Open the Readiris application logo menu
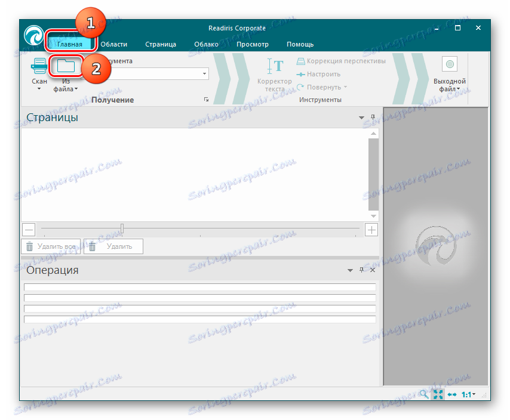This screenshot has width=510, height=420. pyautogui.click(x=33, y=35)
